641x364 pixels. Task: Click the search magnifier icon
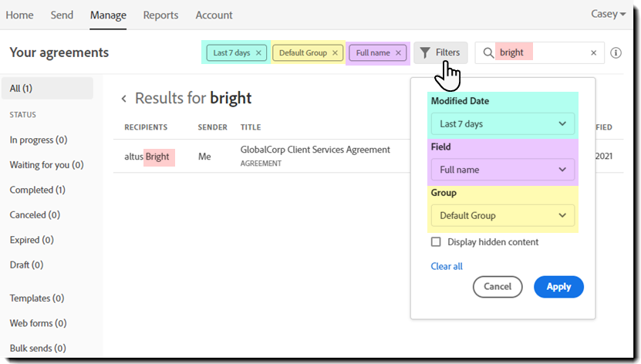pos(487,53)
